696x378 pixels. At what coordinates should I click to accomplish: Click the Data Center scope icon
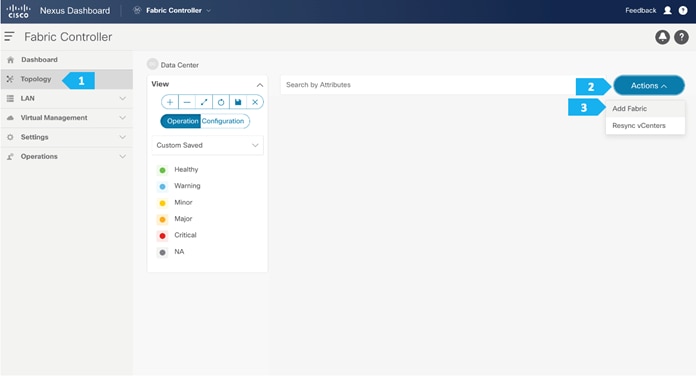152,64
